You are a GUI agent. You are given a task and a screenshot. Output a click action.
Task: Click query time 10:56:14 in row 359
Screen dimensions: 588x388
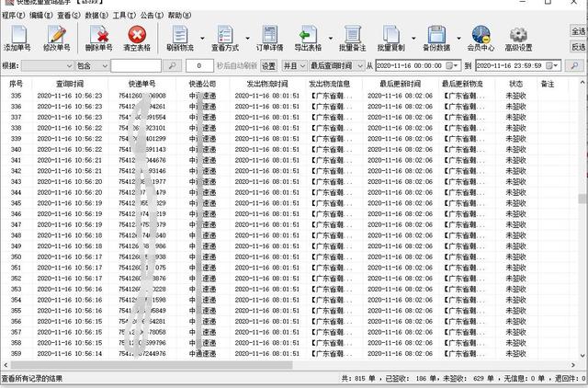click(70, 354)
